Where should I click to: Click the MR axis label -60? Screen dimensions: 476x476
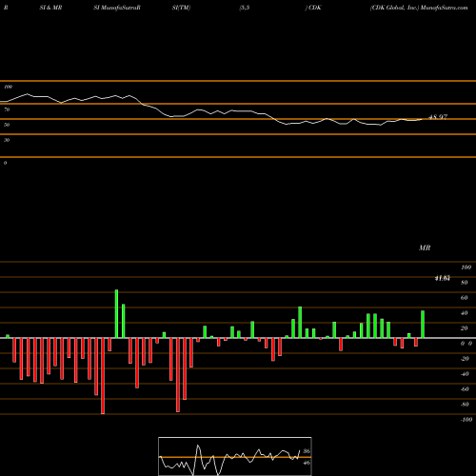point(465,389)
